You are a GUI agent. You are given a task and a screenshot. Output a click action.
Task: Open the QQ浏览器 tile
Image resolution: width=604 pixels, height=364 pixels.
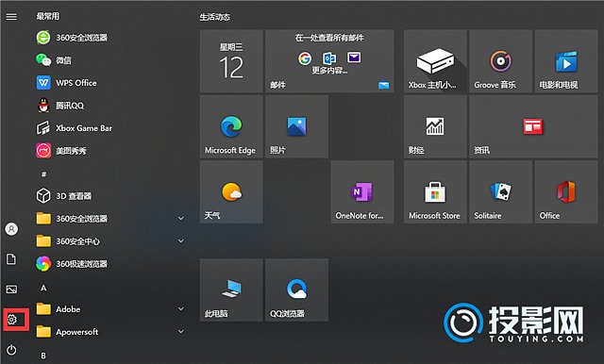pyautogui.click(x=296, y=290)
